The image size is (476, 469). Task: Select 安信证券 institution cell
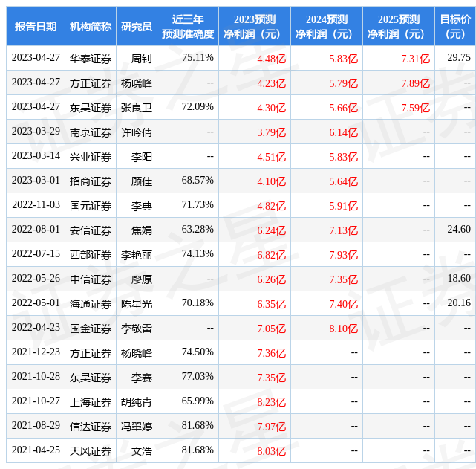click(91, 230)
